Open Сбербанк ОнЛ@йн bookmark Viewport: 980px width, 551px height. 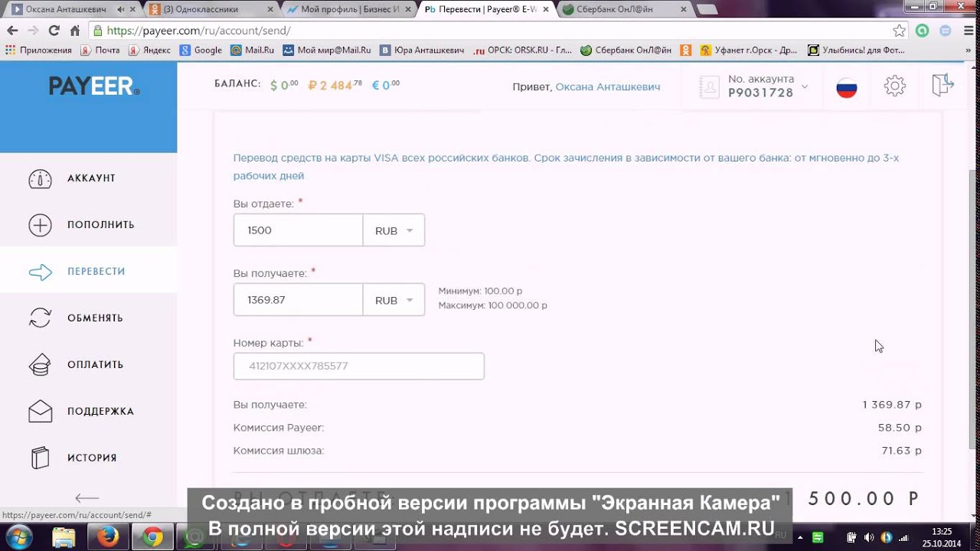click(626, 51)
